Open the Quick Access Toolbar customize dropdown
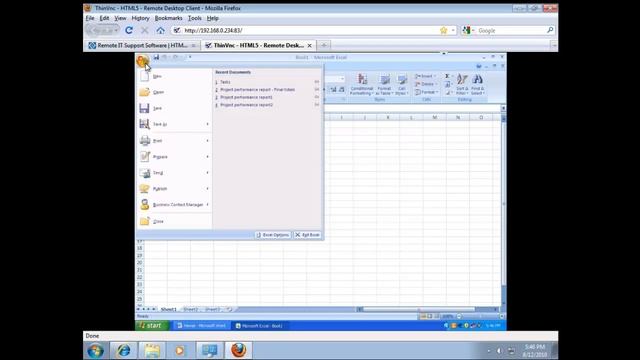Image resolution: width=640 pixels, height=360 pixels. point(190,58)
